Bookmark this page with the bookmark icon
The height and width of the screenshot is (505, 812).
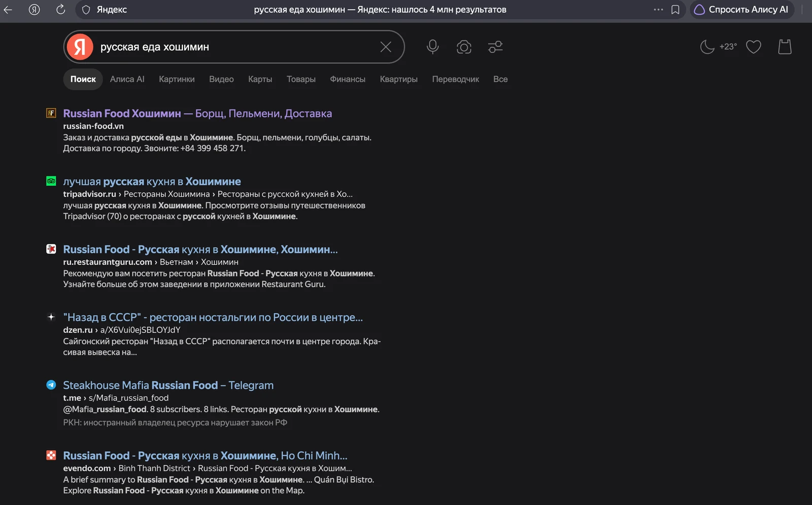click(x=675, y=10)
